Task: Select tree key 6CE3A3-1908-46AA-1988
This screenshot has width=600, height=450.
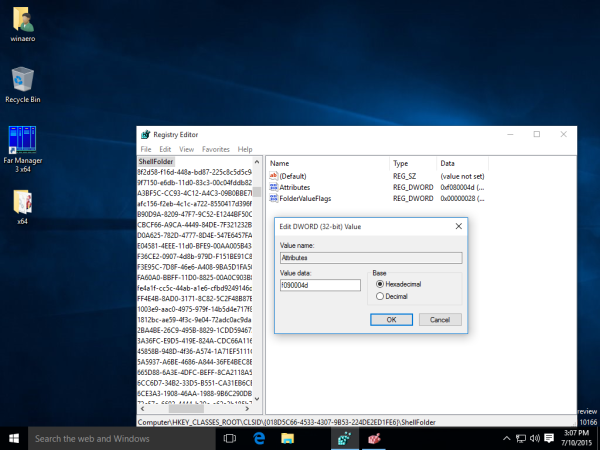Action: point(195,393)
